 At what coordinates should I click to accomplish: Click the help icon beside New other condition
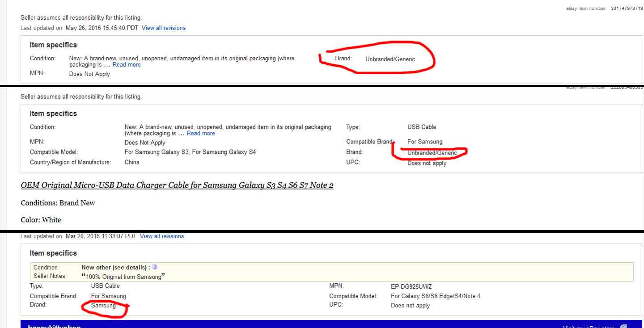(155, 267)
